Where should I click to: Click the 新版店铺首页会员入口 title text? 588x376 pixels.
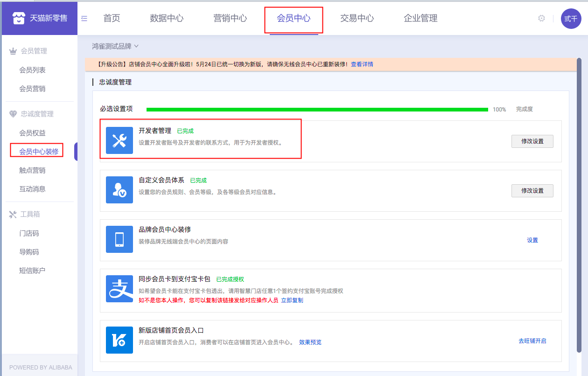point(171,330)
